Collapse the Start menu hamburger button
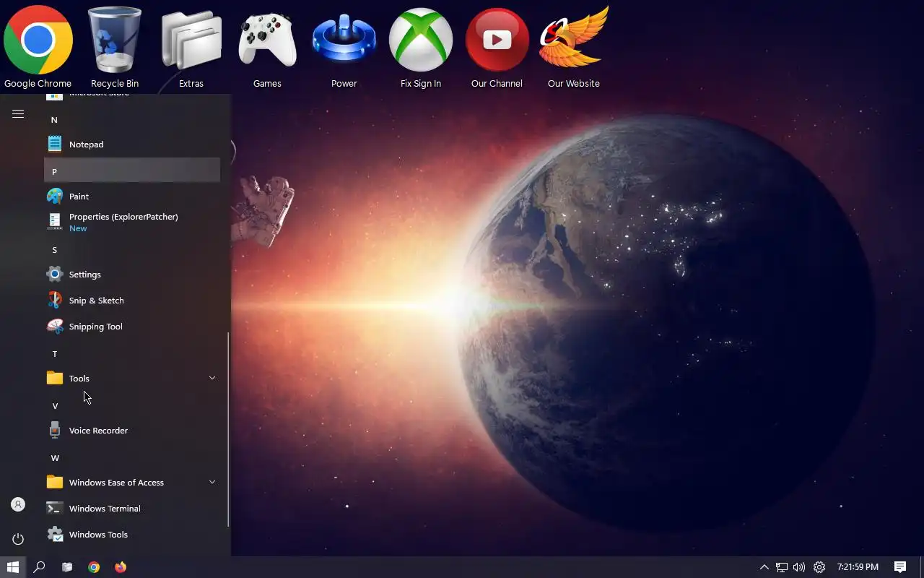The image size is (924, 578). (18, 113)
